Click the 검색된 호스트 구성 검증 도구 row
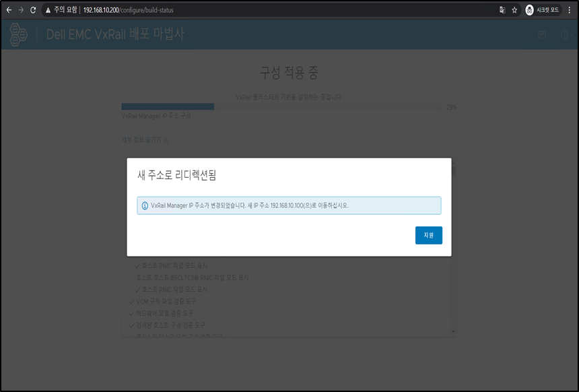This screenshot has width=579, height=392. pyautogui.click(x=167, y=325)
